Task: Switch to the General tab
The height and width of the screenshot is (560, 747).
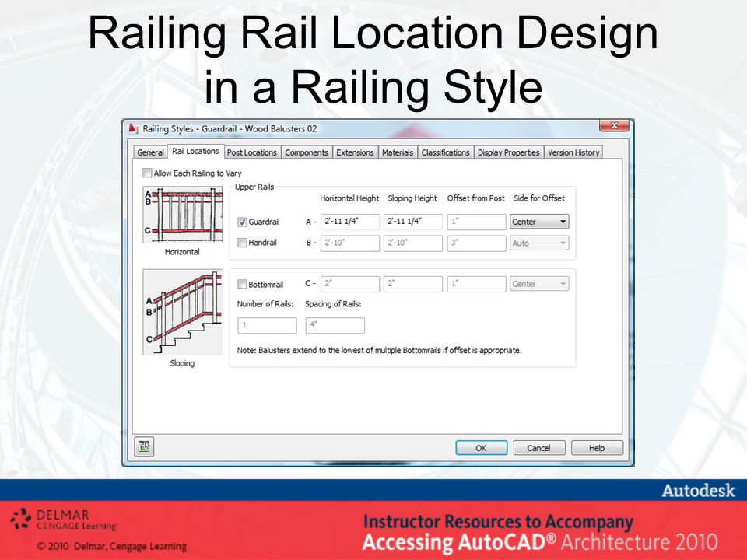Action: click(x=150, y=152)
